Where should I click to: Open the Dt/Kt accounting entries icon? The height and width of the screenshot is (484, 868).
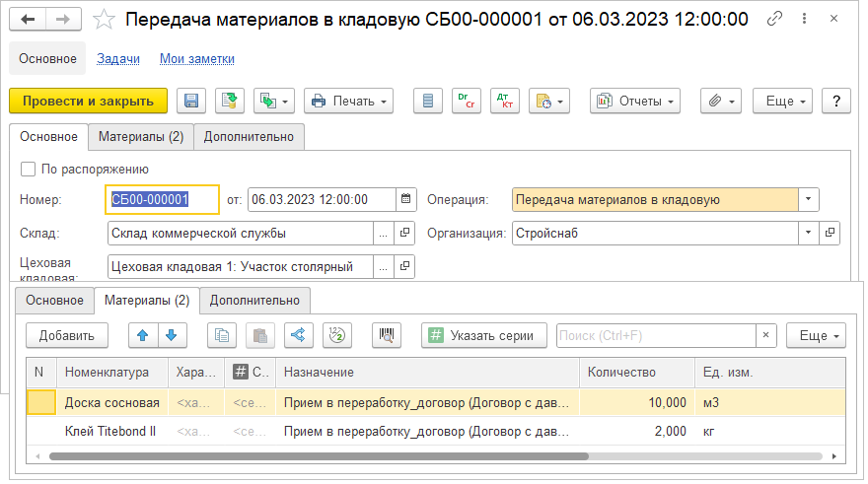pos(505,102)
